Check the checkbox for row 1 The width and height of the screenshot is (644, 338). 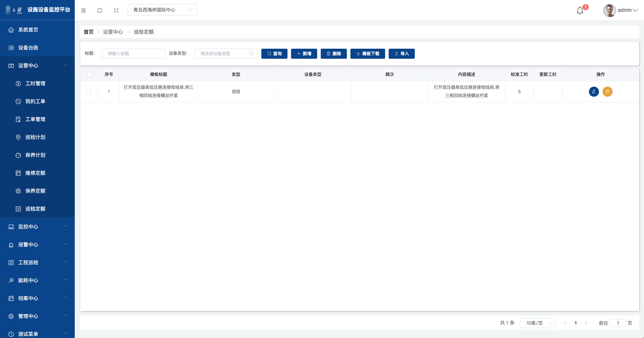tap(89, 92)
